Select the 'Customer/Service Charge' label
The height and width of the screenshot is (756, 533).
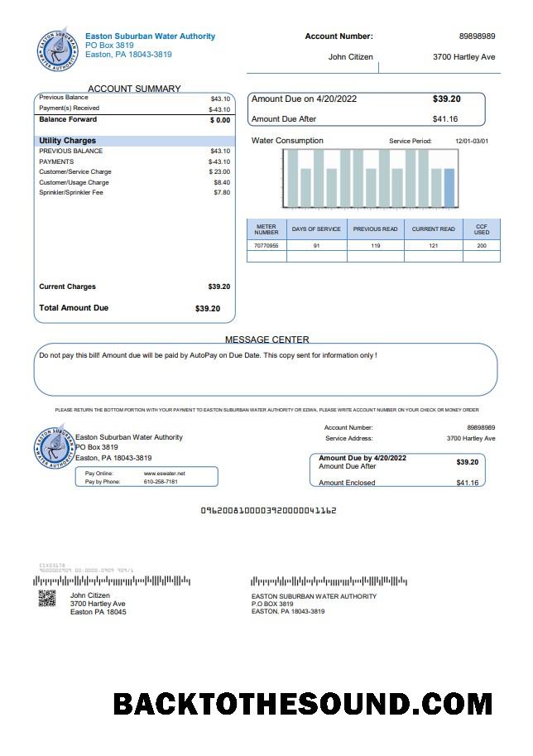[x=75, y=171]
